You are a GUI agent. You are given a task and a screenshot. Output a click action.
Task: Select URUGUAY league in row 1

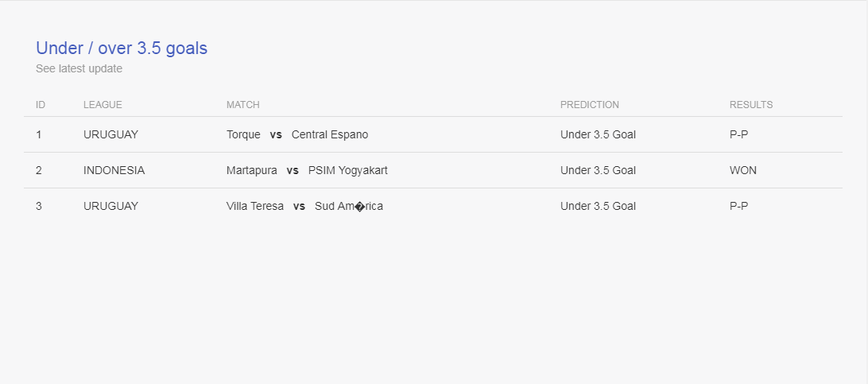pyautogui.click(x=110, y=134)
